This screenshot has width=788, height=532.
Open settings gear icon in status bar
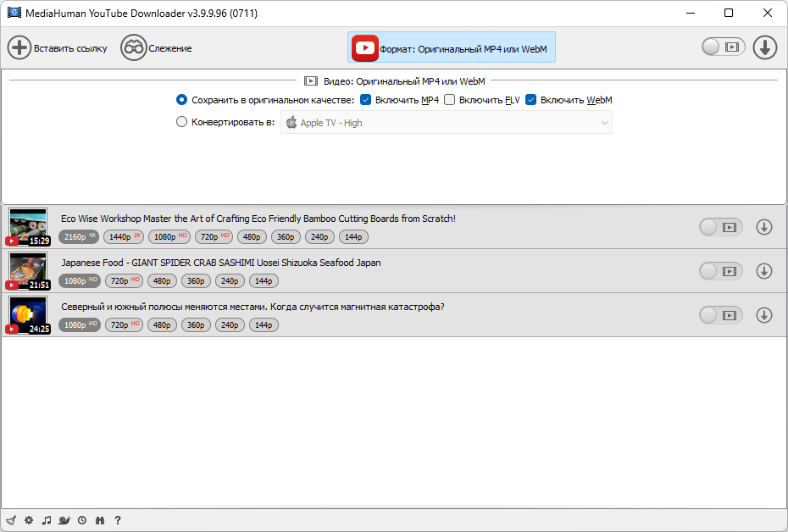coord(29,520)
